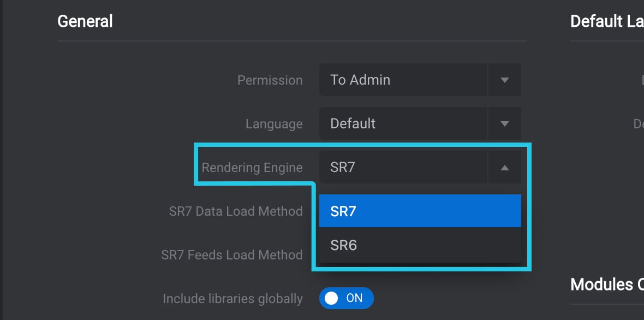Screen dimensions: 644x320
Task: Select SR7 option in the list
Action: 420,211
